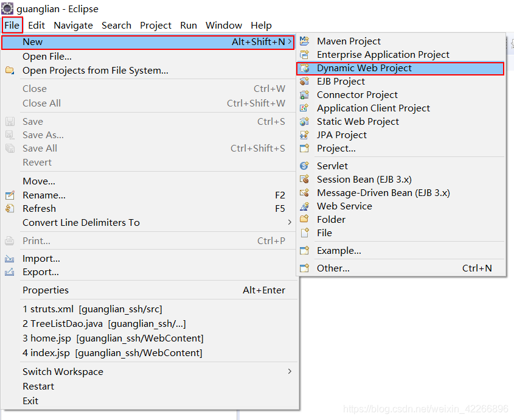The image size is (514, 420).
Task: Click the Message-Driven Bean icon
Action: (304, 192)
